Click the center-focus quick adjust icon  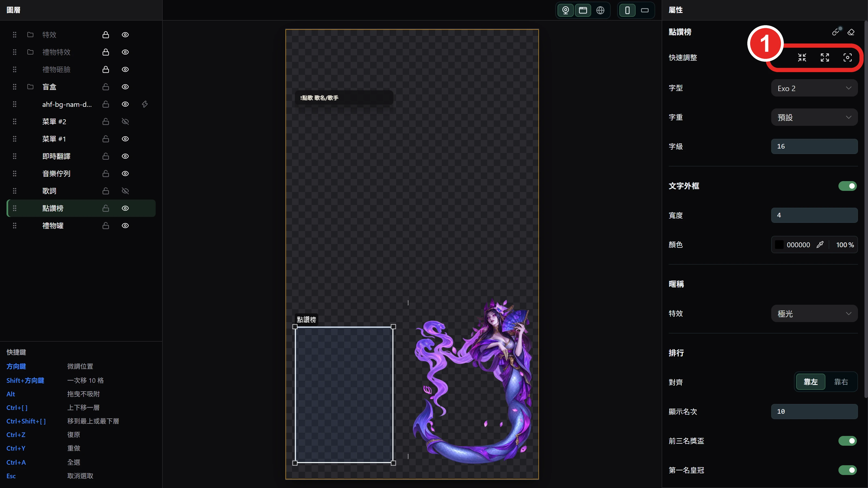[x=847, y=57]
